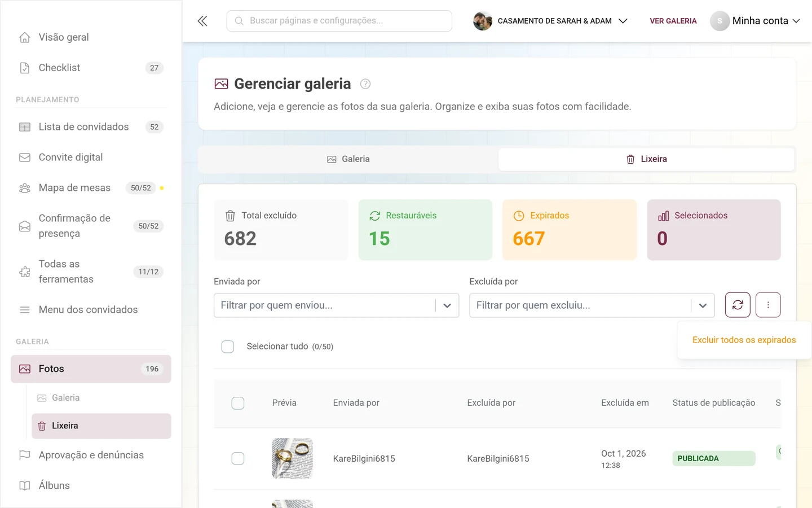812x508 pixels.
Task: Click the Lista de convidados table icon
Action: click(25, 127)
